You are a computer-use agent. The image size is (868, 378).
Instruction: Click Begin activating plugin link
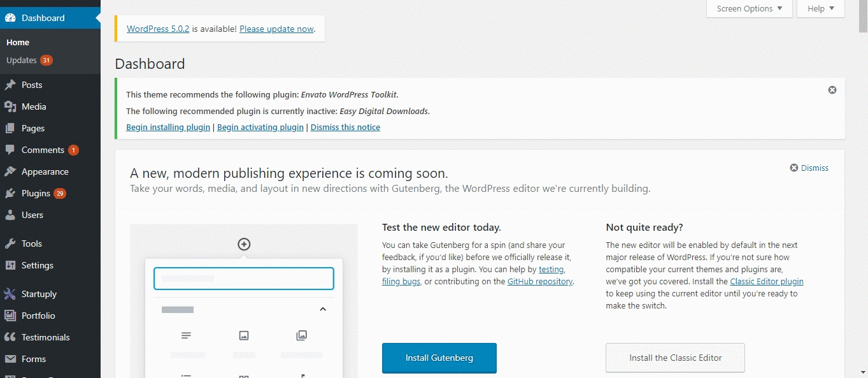click(x=260, y=127)
